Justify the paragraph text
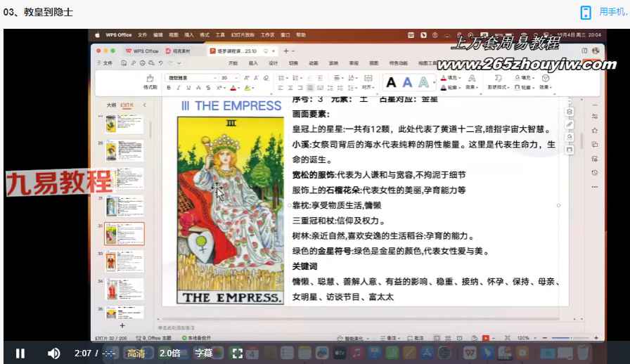Image resolution: width=630 pixels, height=364 pixels. 310,88
